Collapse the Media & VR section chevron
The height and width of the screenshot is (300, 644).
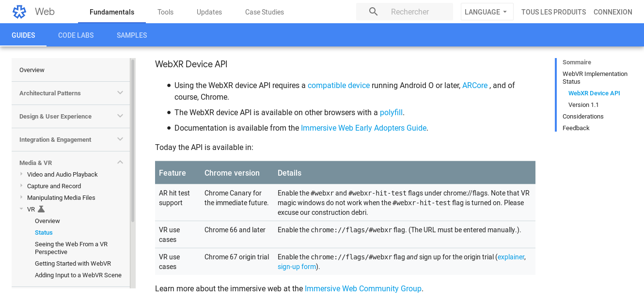point(120,163)
